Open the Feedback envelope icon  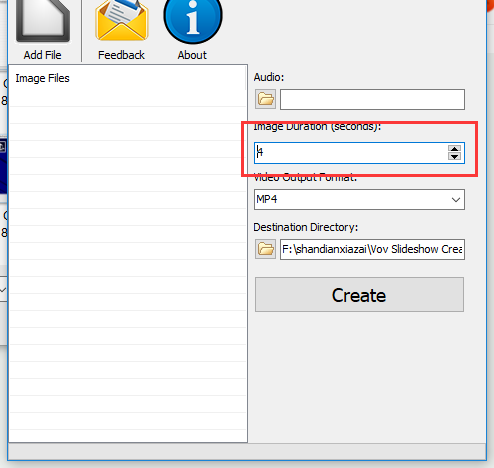[x=122, y=21]
